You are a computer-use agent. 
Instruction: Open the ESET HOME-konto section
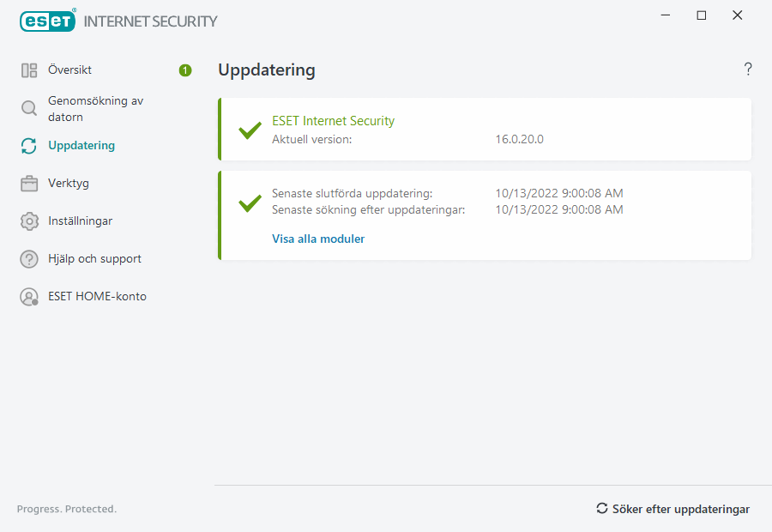coord(97,297)
